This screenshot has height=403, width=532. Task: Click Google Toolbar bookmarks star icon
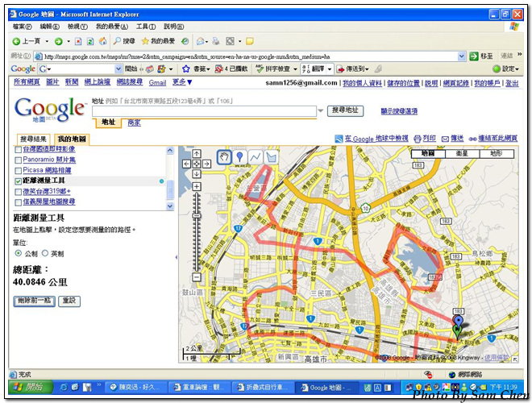tap(185, 69)
